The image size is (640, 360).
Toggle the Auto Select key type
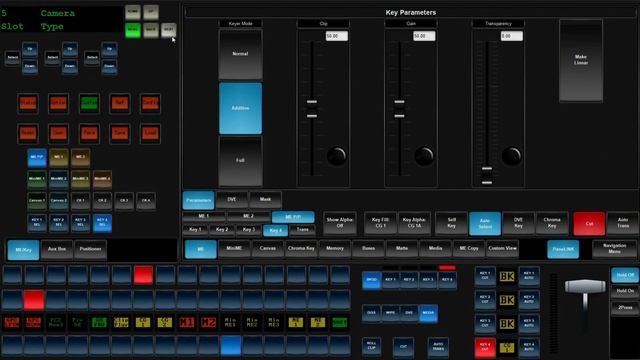tap(485, 223)
